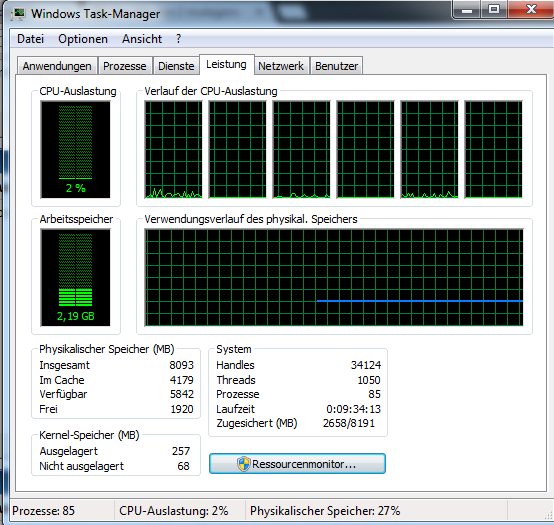Click the Threads value 1050

tap(369, 380)
